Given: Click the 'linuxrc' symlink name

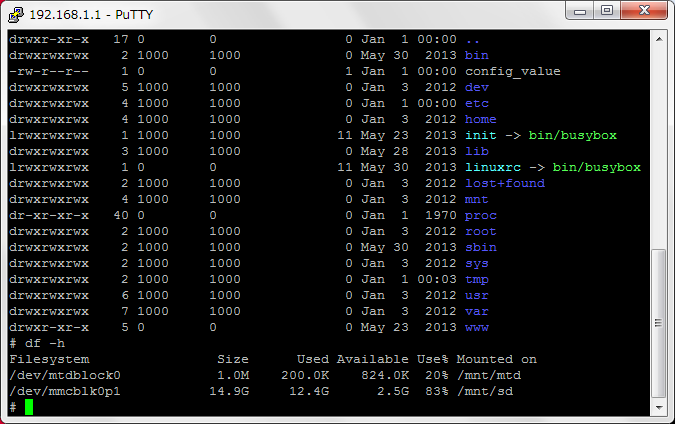Looking at the screenshot, I should tap(493, 167).
